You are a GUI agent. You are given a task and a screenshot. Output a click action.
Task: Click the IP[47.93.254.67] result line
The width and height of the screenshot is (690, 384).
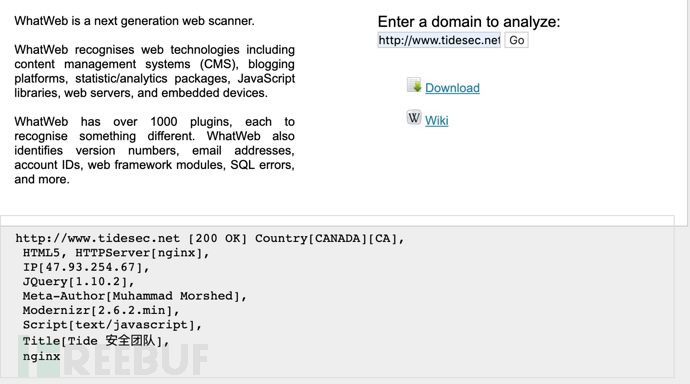coord(86,267)
